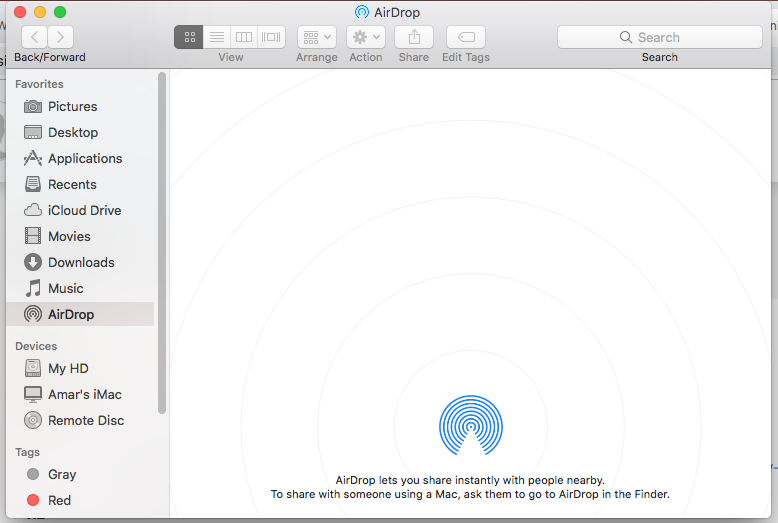The height and width of the screenshot is (523, 778).
Task: Click the green zoom window button
Action: click(x=60, y=12)
